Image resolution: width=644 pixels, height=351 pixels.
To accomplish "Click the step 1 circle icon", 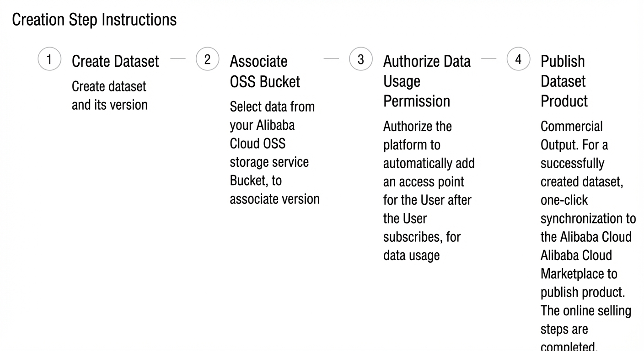I will point(49,59).
